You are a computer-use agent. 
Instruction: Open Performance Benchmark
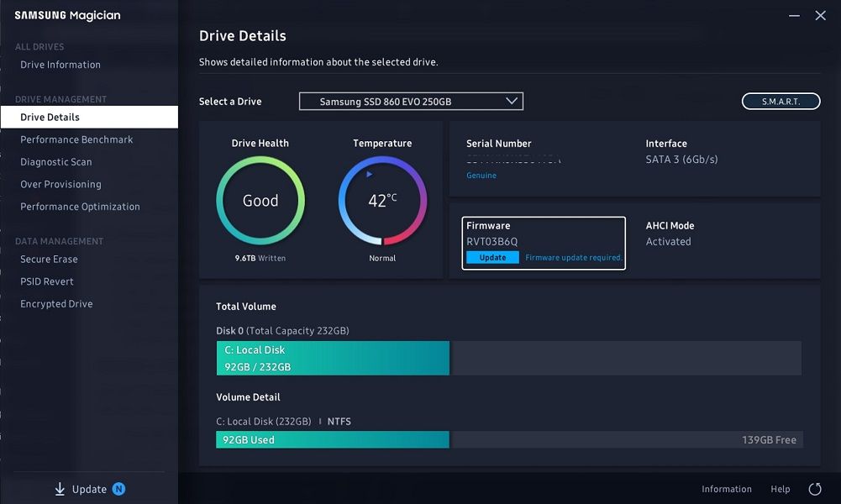(76, 139)
